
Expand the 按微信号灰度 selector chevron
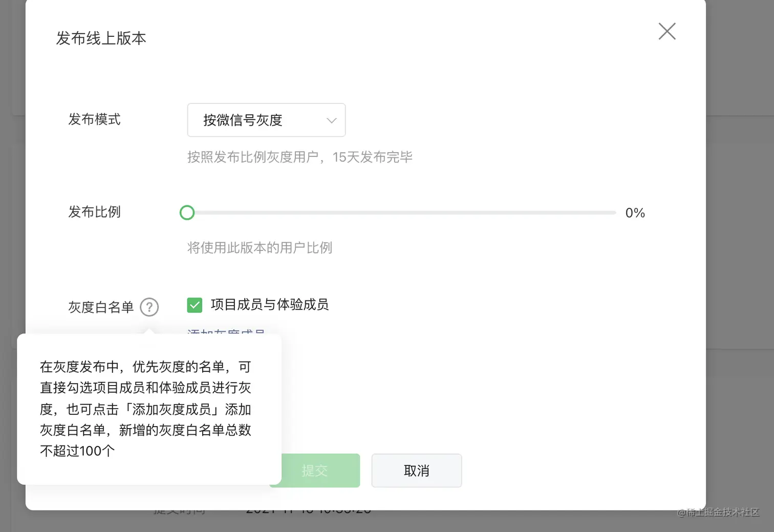tap(331, 120)
